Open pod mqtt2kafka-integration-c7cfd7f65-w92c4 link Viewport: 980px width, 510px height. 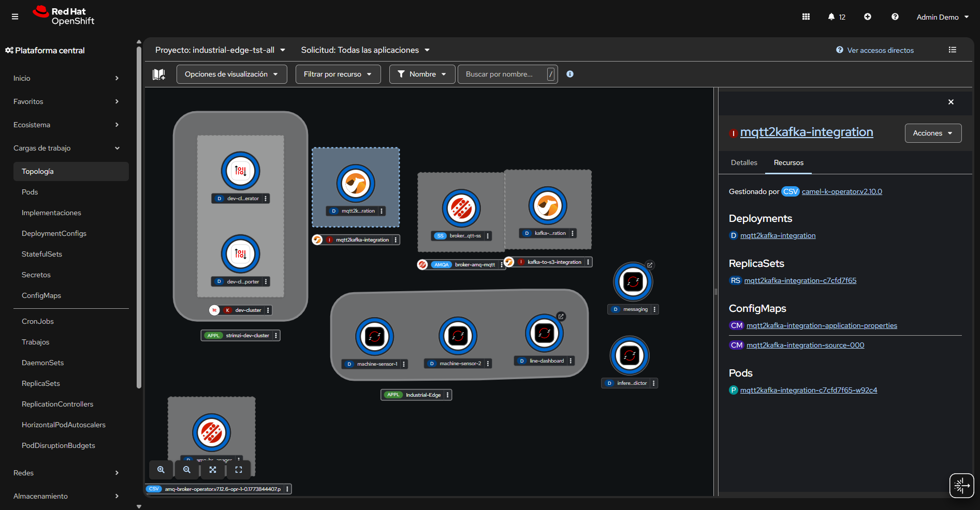[x=809, y=390]
